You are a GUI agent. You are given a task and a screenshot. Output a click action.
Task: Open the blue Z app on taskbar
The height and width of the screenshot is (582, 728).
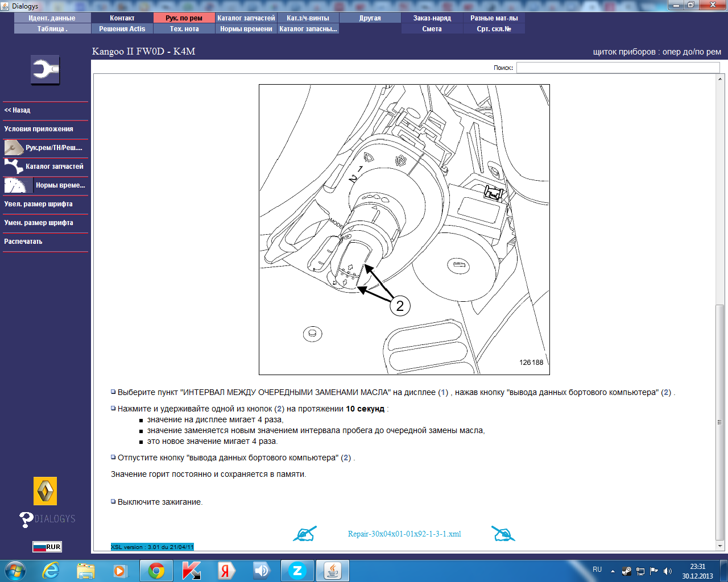tap(297, 571)
